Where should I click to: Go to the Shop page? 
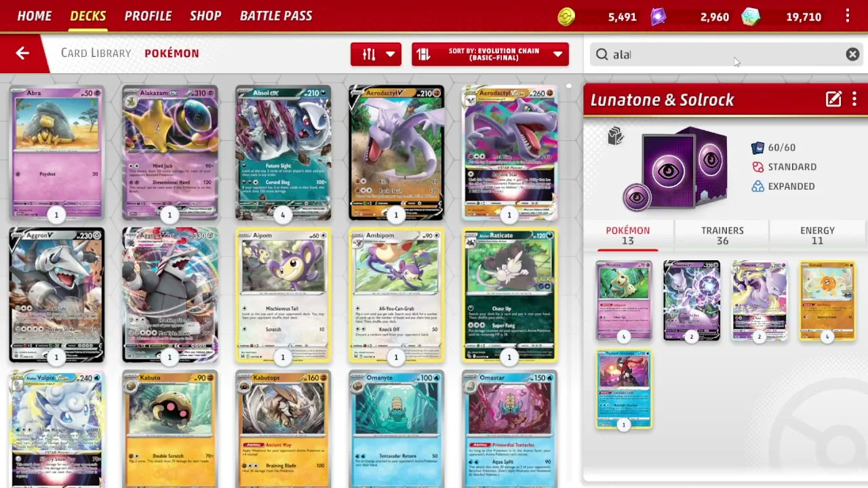tap(205, 16)
